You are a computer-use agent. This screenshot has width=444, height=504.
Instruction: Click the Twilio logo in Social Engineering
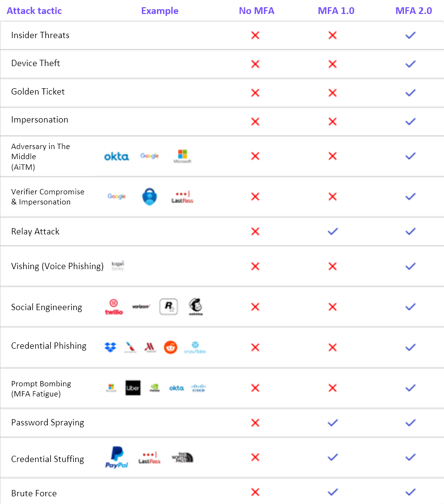coord(114,307)
